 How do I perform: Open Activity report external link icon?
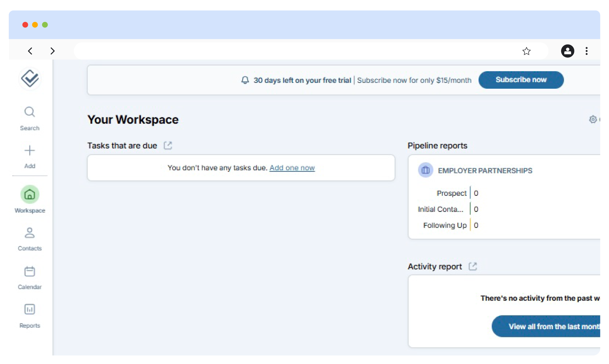tap(473, 266)
